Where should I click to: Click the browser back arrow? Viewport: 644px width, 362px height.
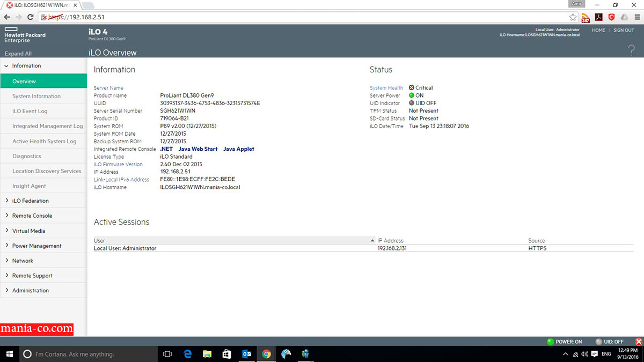[x=8, y=17]
